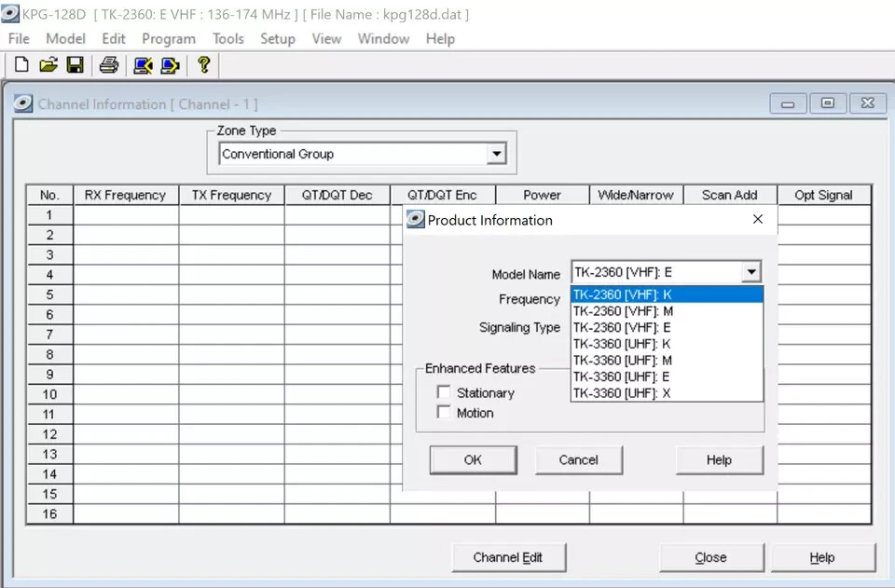Enable the Motion checkbox
Viewport: 895px width, 588px height.
click(444, 413)
